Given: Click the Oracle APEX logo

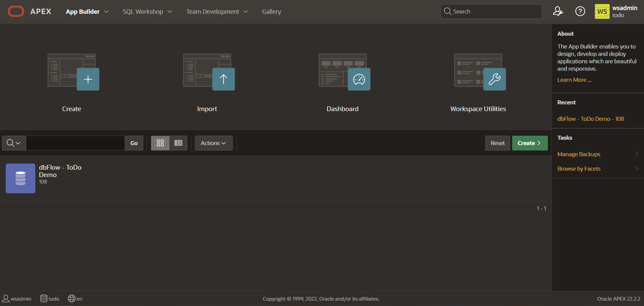Looking at the screenshot, I should click(29, 11).
